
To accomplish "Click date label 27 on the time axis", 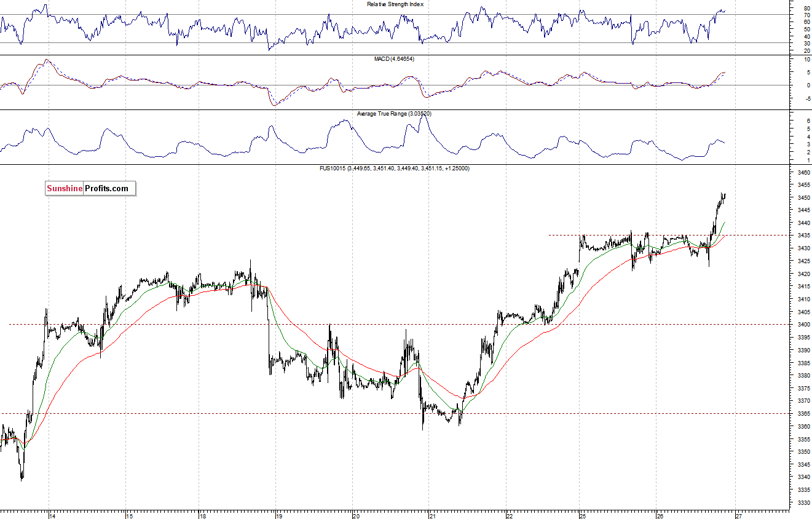I will click(738, 515).
